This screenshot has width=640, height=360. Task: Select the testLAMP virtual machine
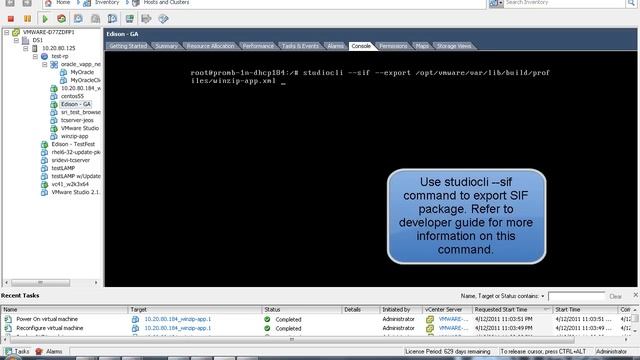[63, 168]
